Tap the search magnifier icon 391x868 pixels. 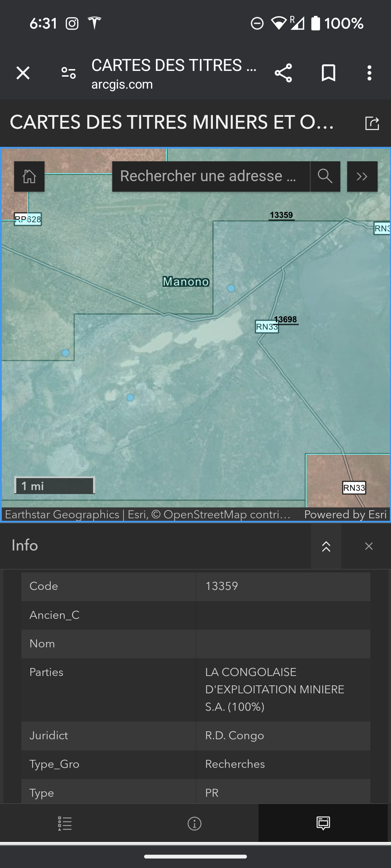pos(325,176)
